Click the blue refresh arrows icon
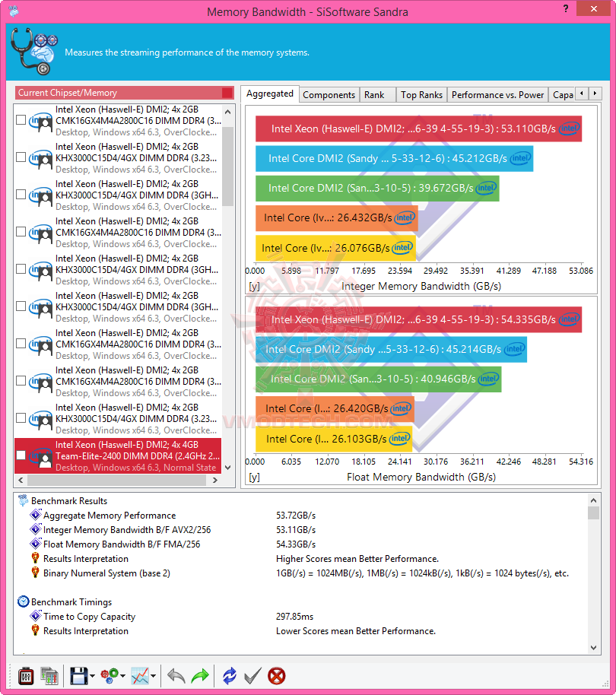The height and width of the screenshot is (695, 616). tap(230, 676)
